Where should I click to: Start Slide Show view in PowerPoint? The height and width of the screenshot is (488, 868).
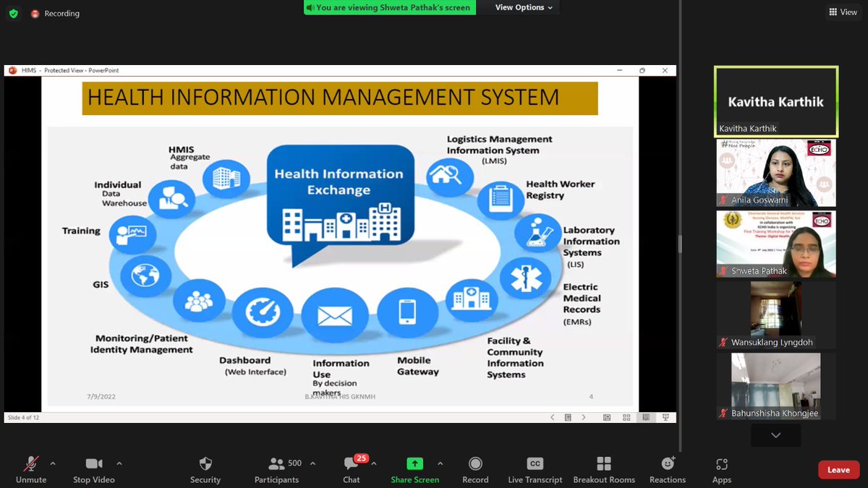point(664,417)
